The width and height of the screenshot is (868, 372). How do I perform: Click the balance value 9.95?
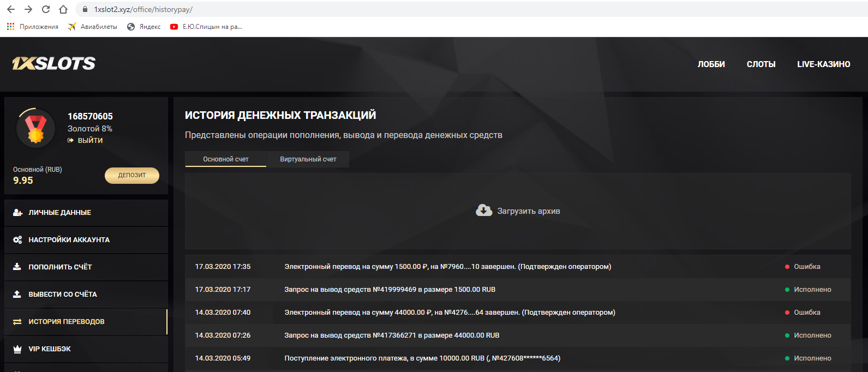tap(23, 181)
